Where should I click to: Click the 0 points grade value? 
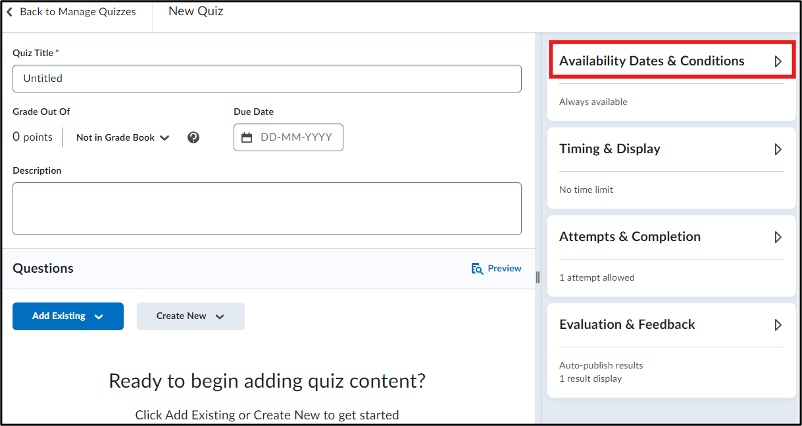(33, 137)
